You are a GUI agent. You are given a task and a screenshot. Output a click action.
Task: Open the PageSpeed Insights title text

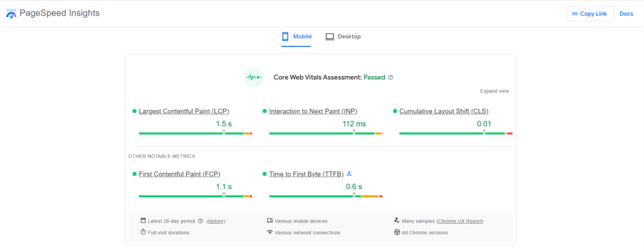(x=60, y=13)
